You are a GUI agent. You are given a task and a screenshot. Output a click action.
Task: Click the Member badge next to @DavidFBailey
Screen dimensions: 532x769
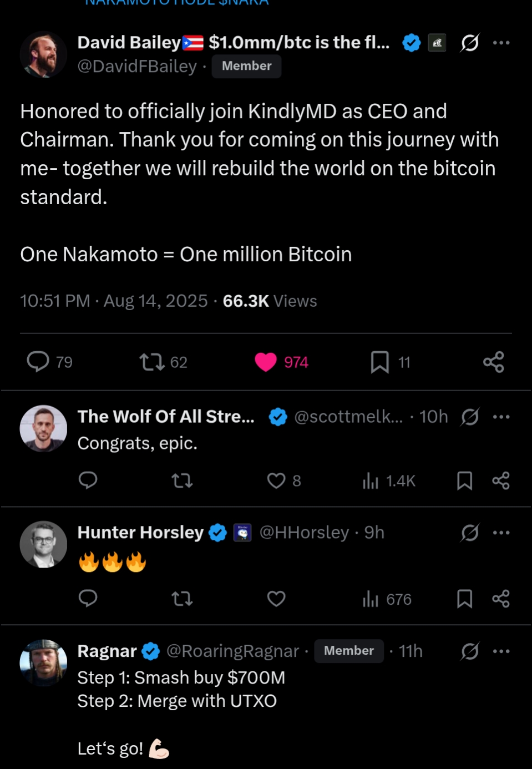tap(246, 66)
